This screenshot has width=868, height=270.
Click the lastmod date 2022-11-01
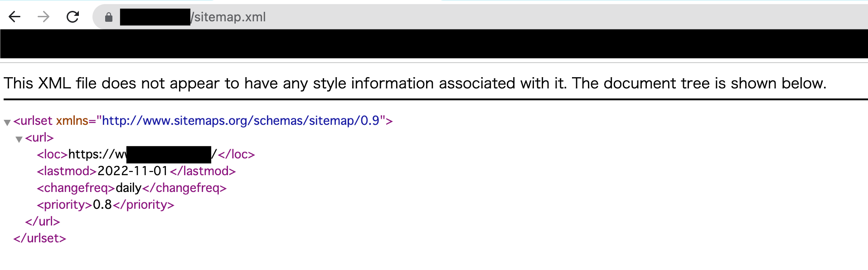pos(133,171)
